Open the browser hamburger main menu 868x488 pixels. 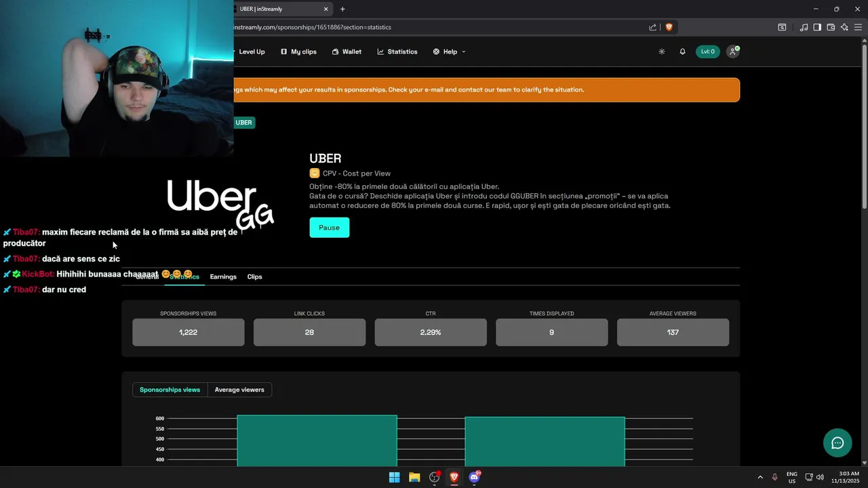(x=858, y=27)
